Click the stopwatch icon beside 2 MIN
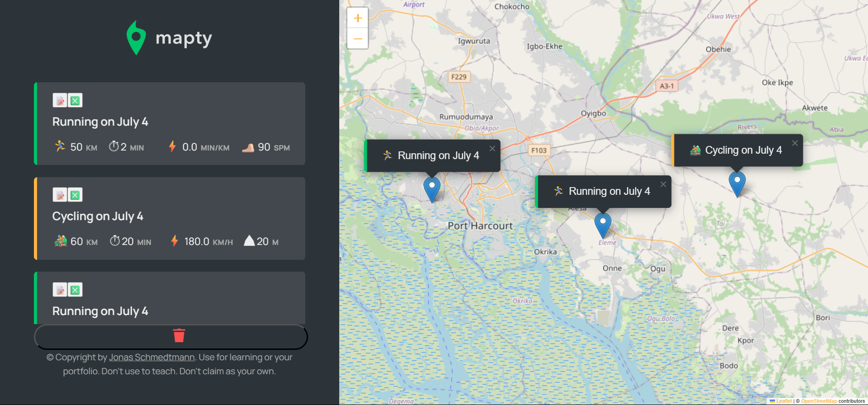Screen dimensions: 868x405 (x=114, y=146)
